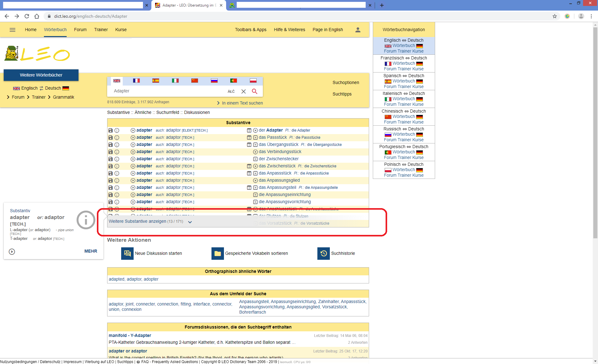Open inflection table for das Passstück

(249, 138)
